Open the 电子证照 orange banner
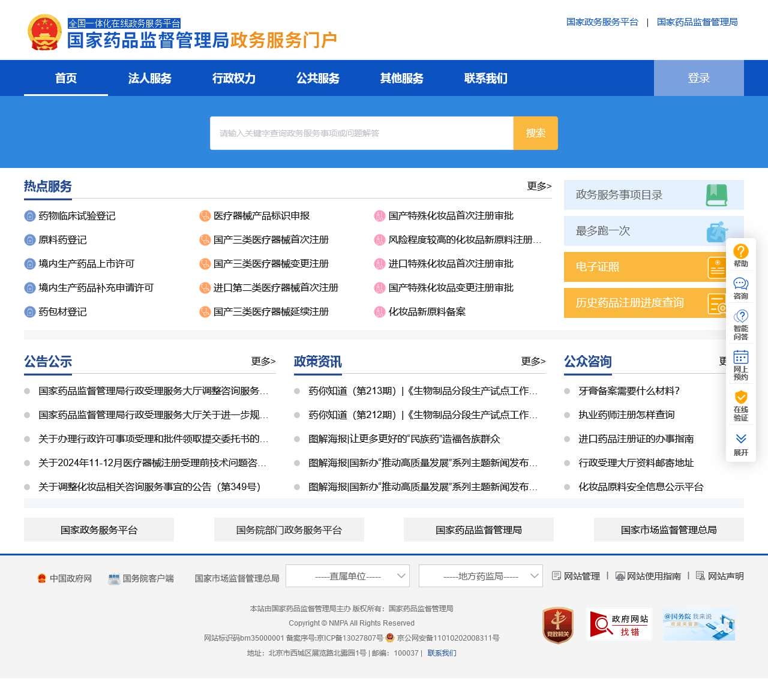 coord(645,267)
